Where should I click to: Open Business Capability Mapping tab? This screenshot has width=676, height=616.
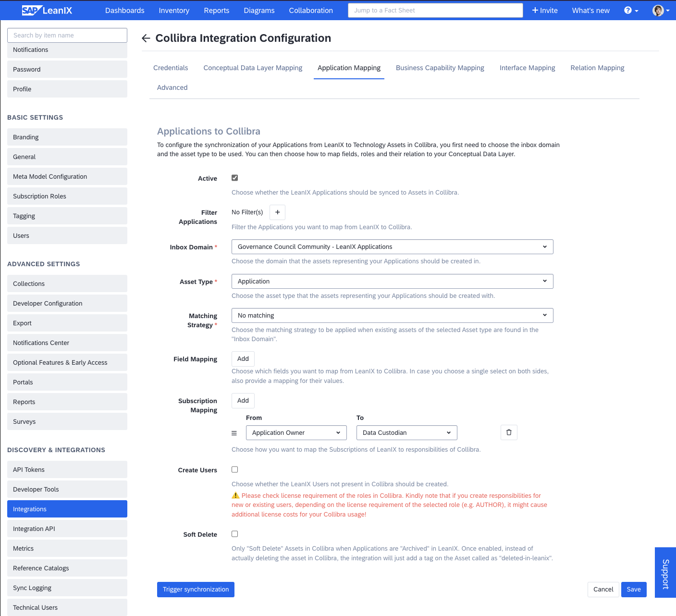coord(440,68)
